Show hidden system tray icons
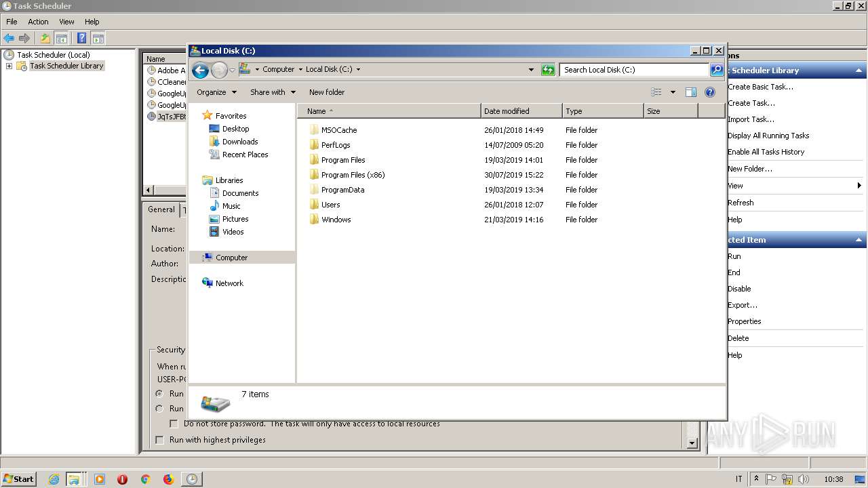 tap(756, 479)
